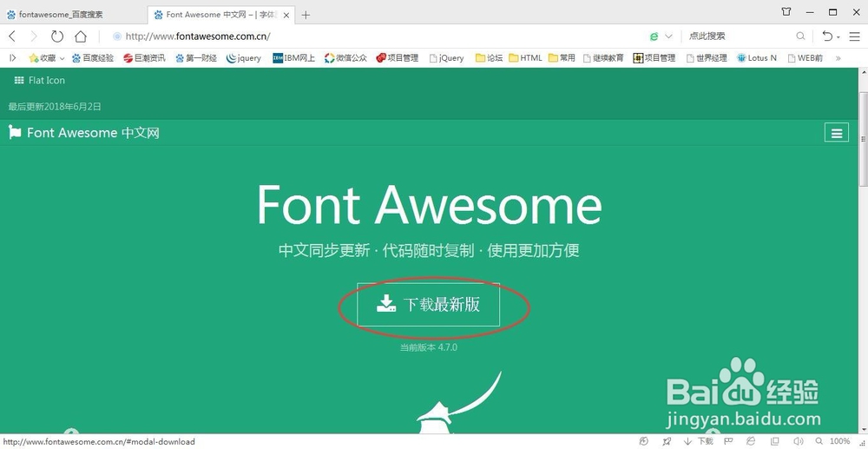Click the rocket speed-up icon
868x449 pixels.
pos(667,441)
